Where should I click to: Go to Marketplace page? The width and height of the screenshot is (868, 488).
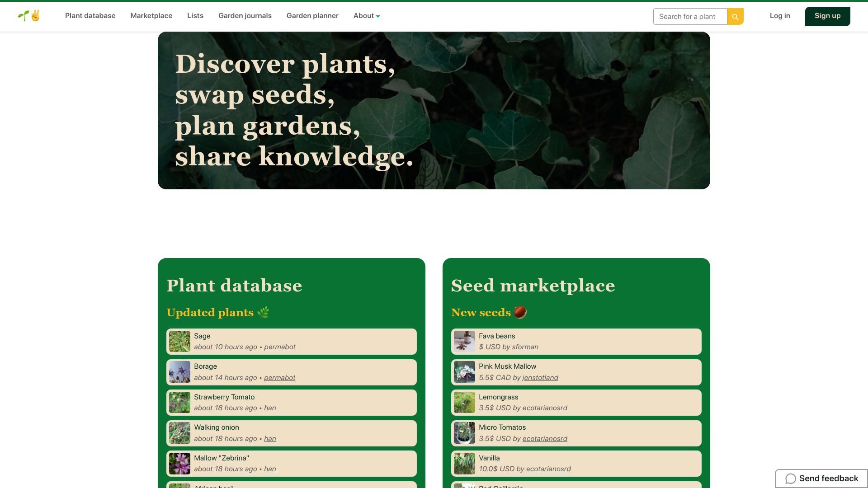(x=151, y=16)
